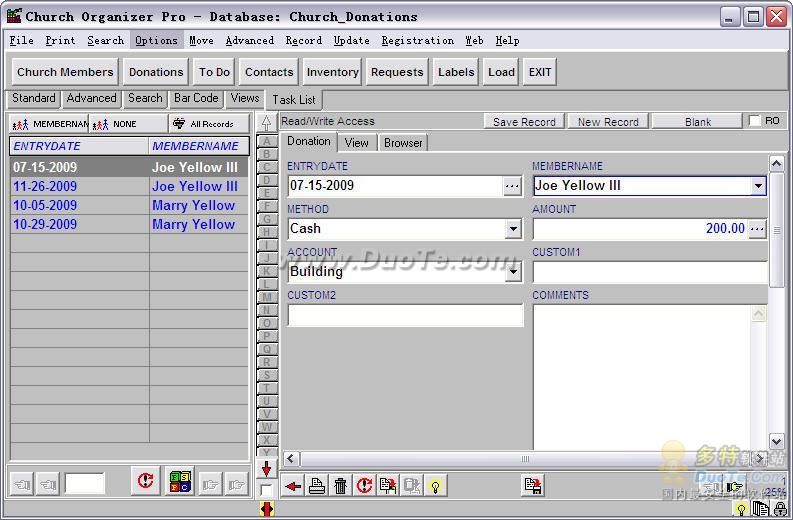Click the red down arrow below alphabet bar
Viewport: 793px width, 520px height.
267,469
